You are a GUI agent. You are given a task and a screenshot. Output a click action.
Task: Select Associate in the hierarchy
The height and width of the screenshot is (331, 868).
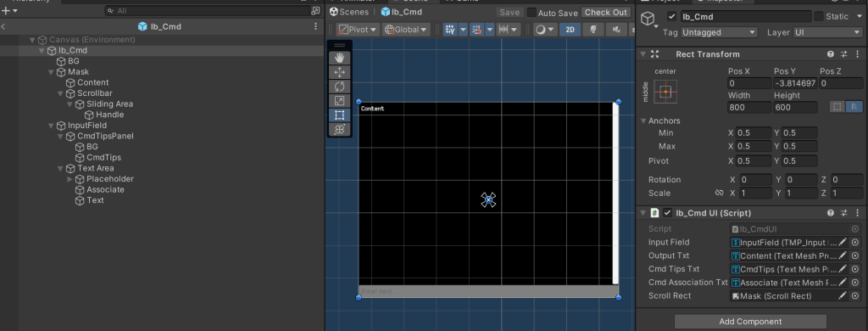(105, 189)
